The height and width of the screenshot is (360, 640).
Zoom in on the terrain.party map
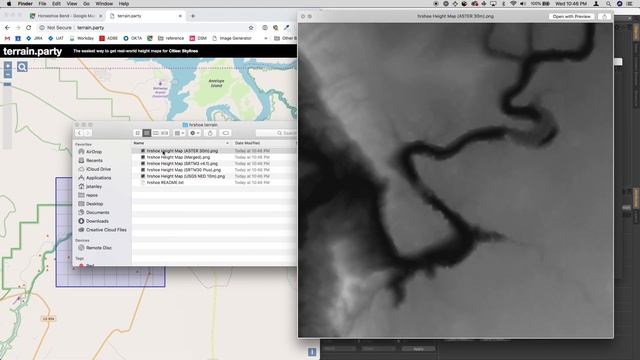point(8,65)
